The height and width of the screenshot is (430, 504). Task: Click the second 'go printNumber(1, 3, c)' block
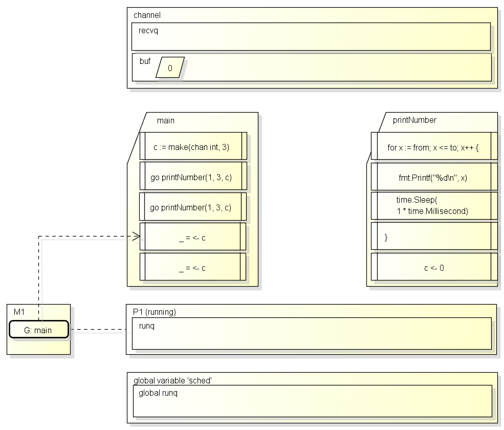[x=193, y=206]
